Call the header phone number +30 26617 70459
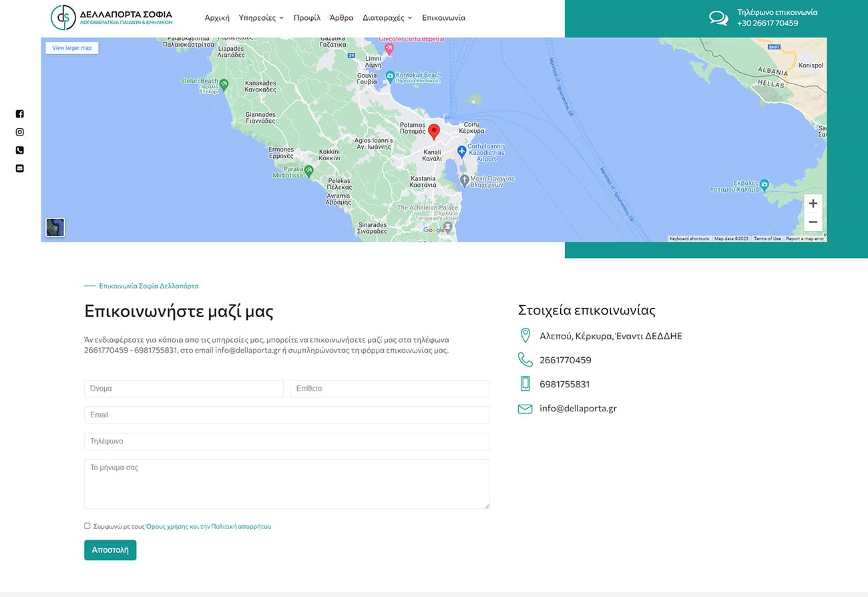The image size is (868, 597). coord(767,23)
